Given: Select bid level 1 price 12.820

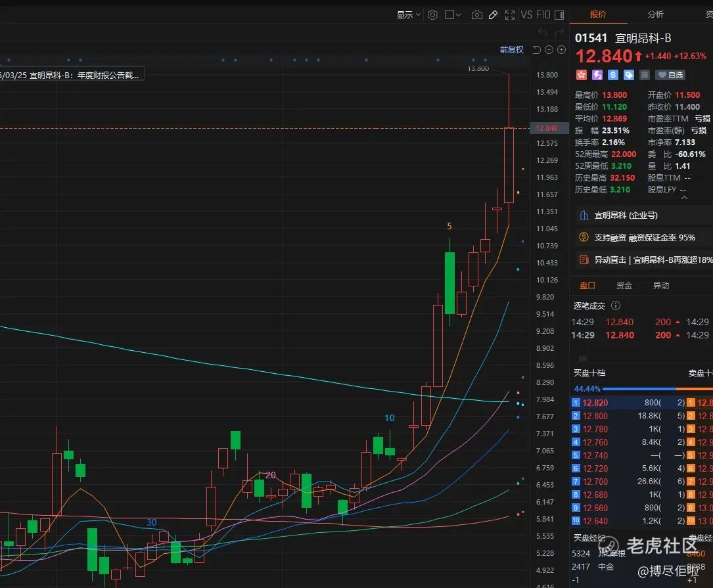Looking at the screenshot, I should point(595,403).
